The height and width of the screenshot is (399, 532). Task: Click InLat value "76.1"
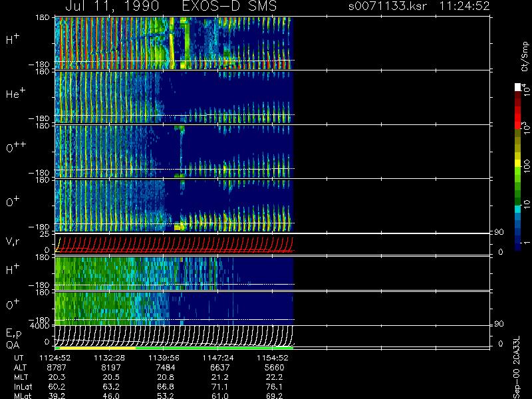click(x=274, y=386)
